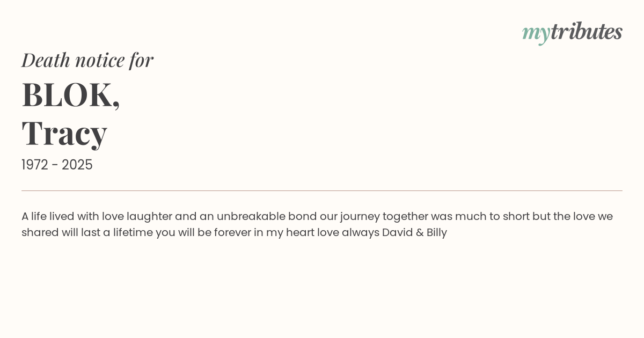The height and width of the screenshot is (338, 644).
Task: Click the horizontal divider line
Action: coord(322,190)
